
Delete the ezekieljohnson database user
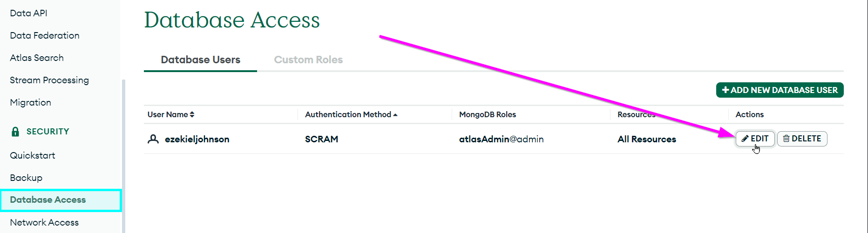pos(802,139)
